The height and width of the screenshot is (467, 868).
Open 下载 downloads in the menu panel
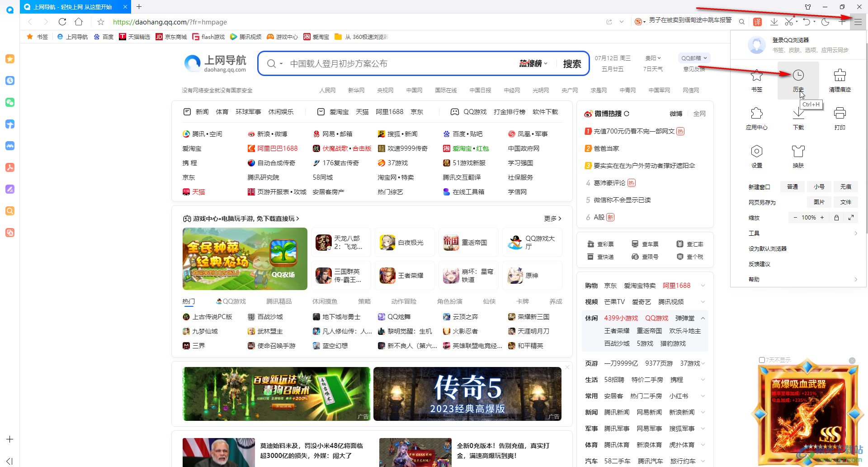(798, 119)
